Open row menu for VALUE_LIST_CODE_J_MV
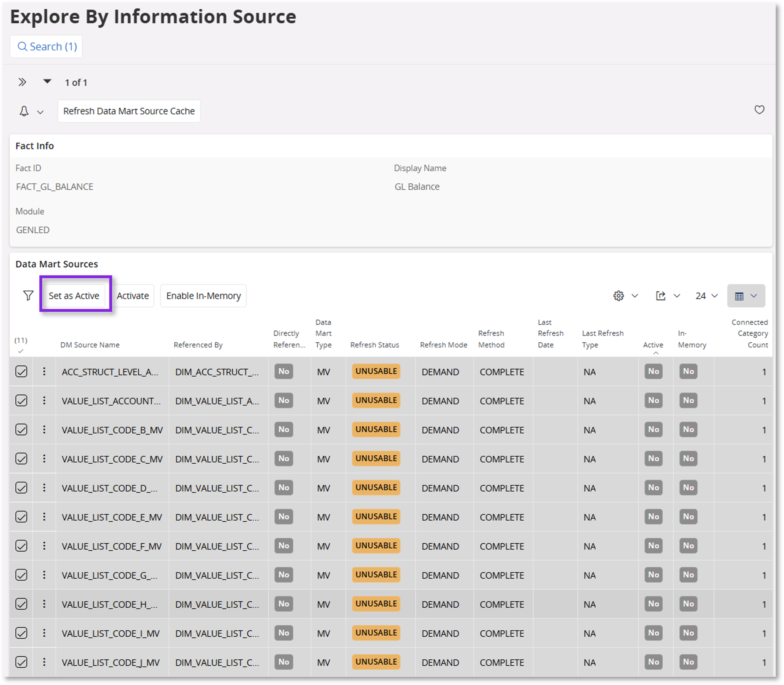The image size is (784, 685). click(x=44, y=662)
